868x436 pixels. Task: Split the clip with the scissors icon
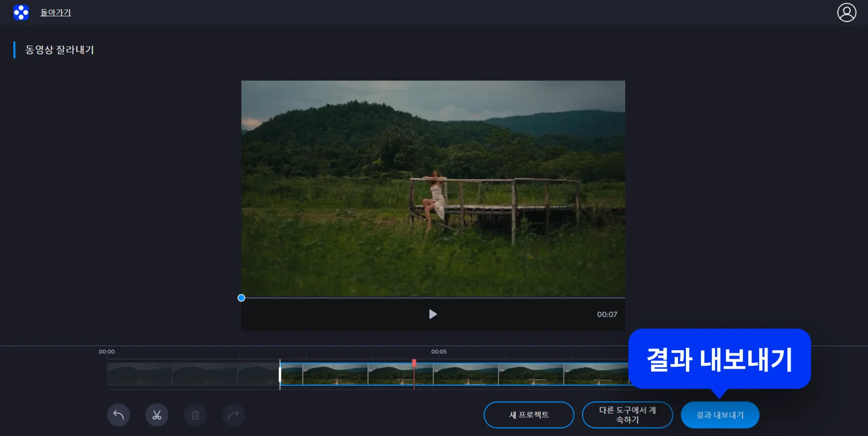coord(157,415)
